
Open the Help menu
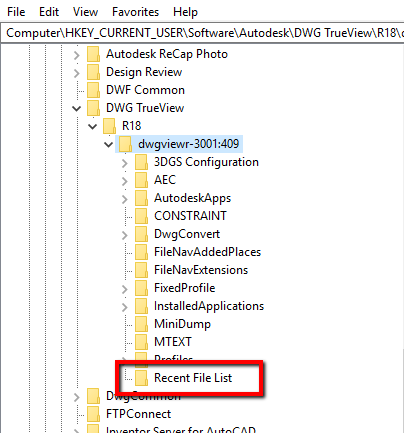click(185, 12)
